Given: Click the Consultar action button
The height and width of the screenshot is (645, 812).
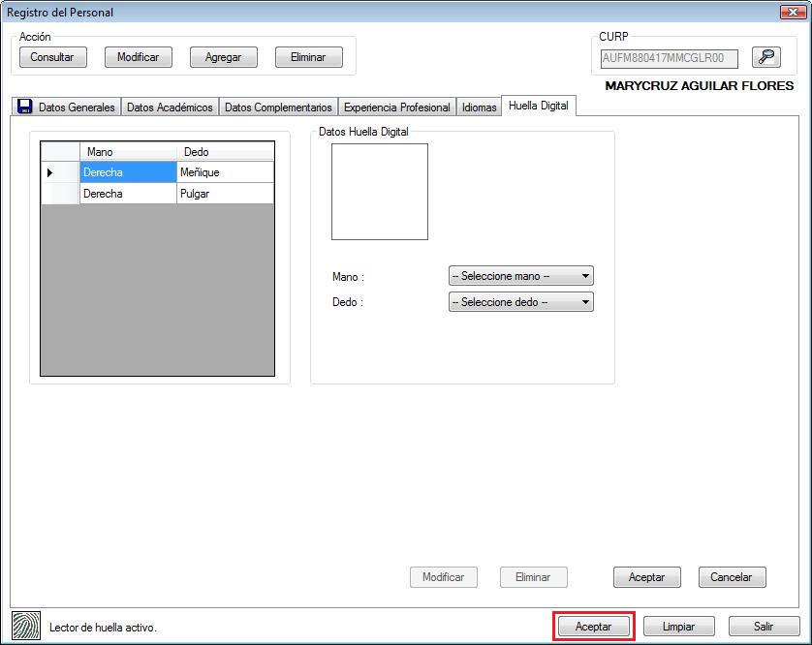Looking at the screenshot, I should click(x=53, y=57).
